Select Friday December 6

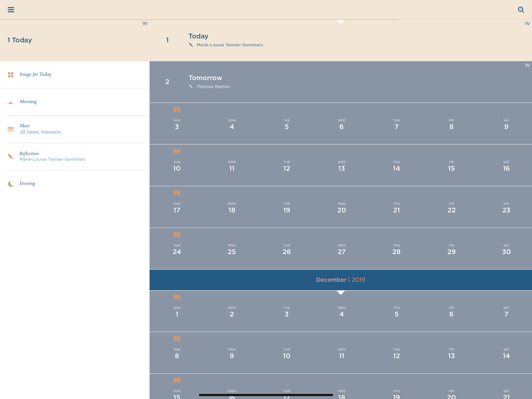tap(451, 311)
